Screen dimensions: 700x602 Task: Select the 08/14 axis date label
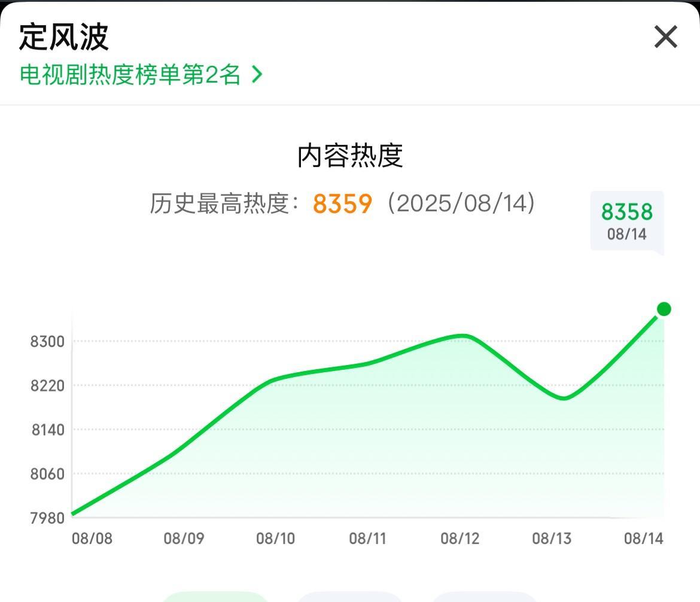click(644, 539)
